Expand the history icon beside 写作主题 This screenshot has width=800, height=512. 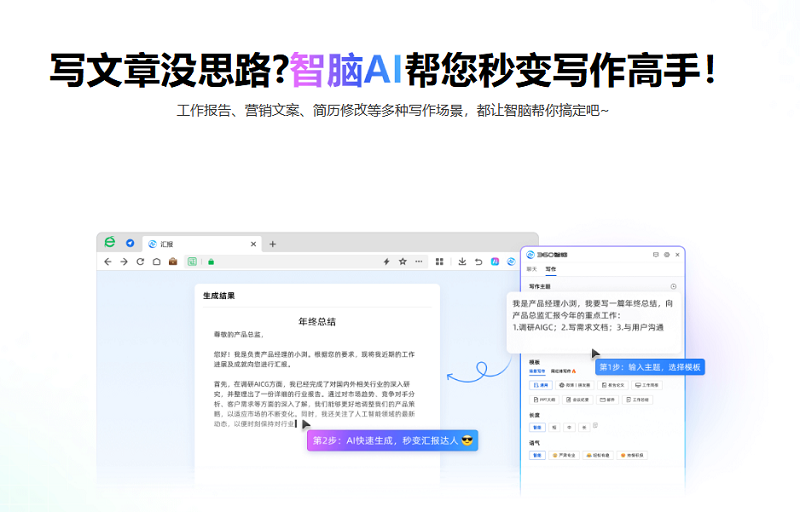674,287
